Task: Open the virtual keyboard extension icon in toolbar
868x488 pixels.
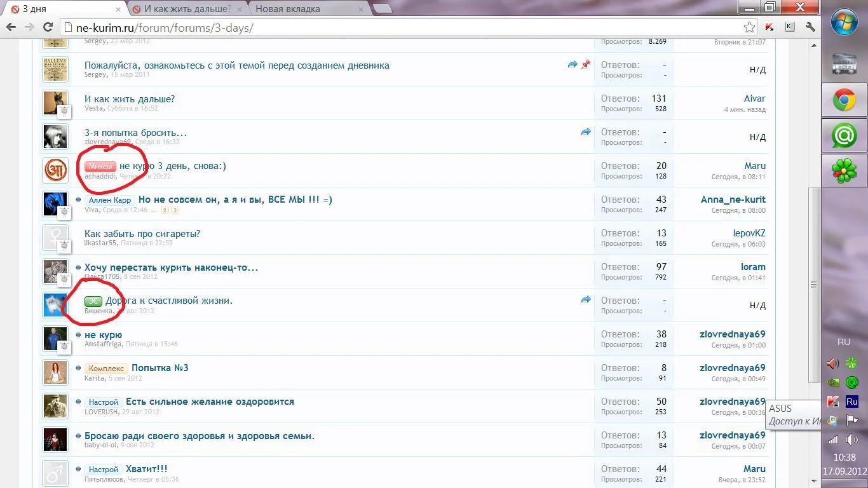Action: tap(790, 27)
